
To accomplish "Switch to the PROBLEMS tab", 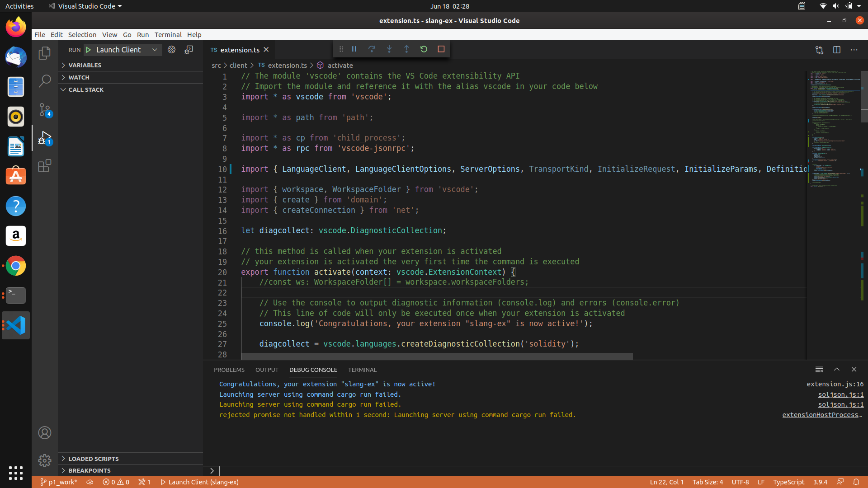I will pos(229,370).
